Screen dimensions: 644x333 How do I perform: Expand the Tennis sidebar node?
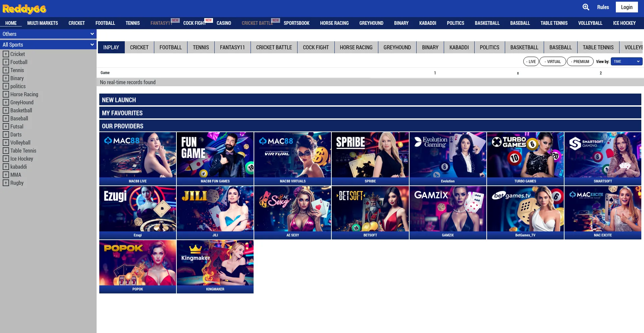click(x=6, y=70)
